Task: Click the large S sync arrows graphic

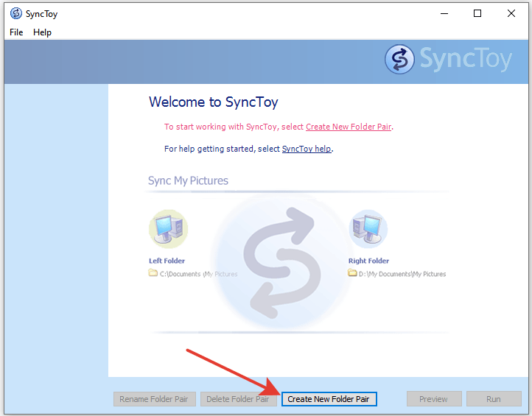Action: click(282, 263)
